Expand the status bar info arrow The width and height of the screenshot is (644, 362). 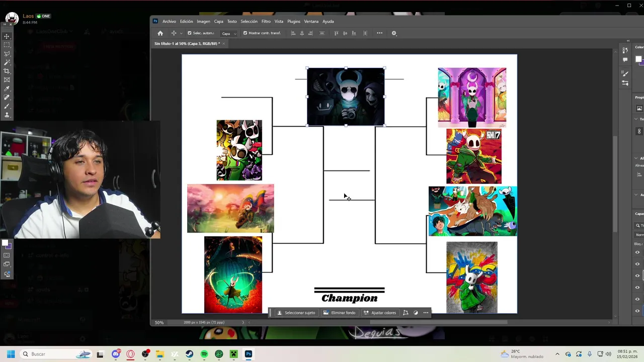(x=243, y=323)
